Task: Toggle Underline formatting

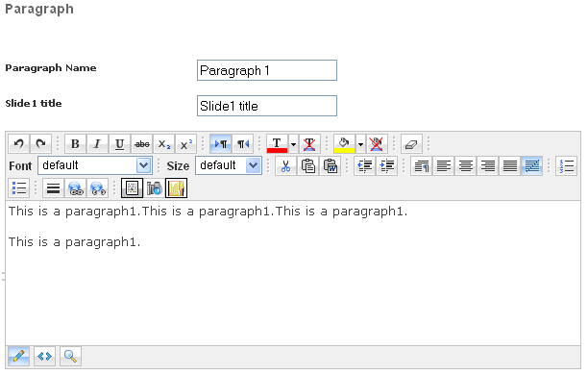Action: pos(120,144)
